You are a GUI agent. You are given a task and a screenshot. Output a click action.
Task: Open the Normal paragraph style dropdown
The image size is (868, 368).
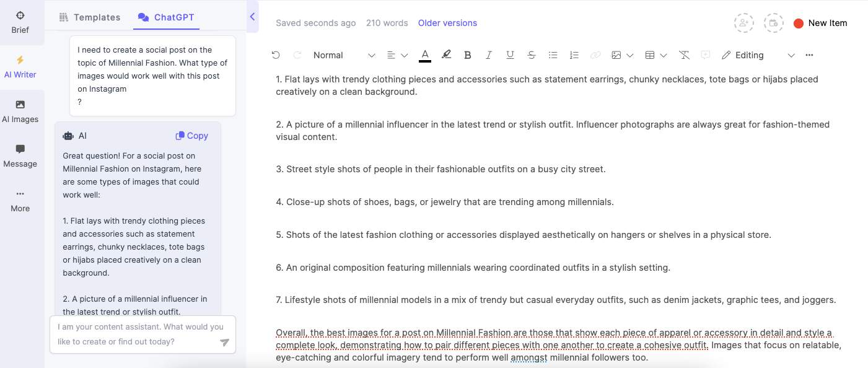click(344, 55)
